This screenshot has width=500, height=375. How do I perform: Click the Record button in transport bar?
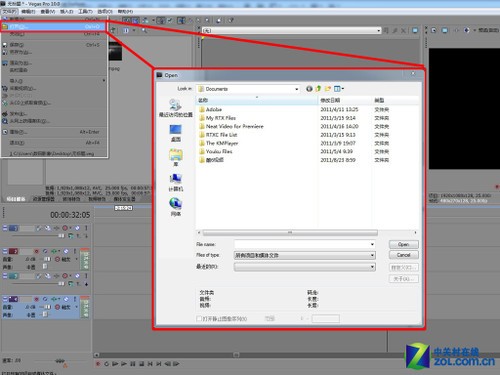(98, 364)
